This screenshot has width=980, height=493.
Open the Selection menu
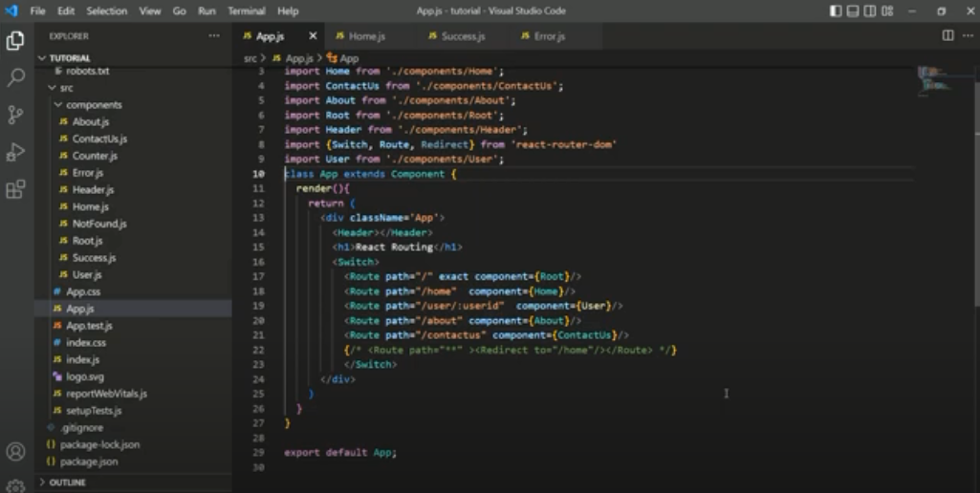pyautogui.click(x=107, y=11)
